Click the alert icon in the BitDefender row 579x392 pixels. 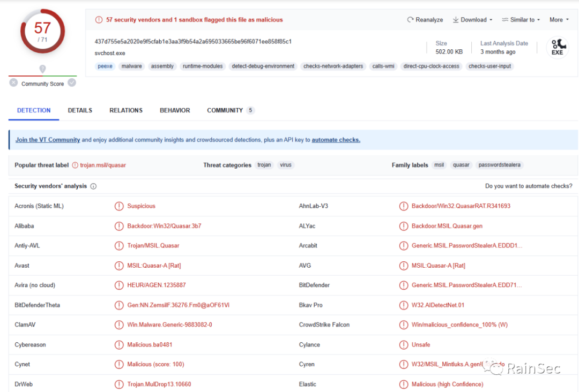pyautogui.click(x=404, y=285)
